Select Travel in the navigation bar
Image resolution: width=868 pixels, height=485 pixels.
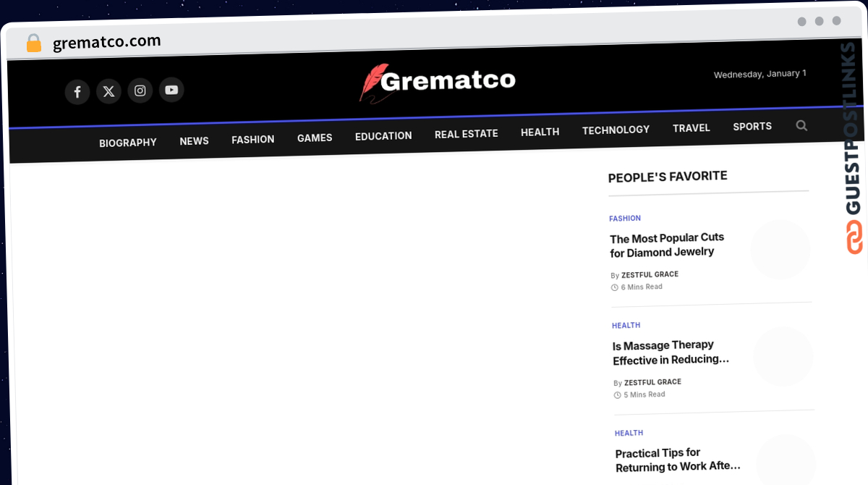click(691, 128)
